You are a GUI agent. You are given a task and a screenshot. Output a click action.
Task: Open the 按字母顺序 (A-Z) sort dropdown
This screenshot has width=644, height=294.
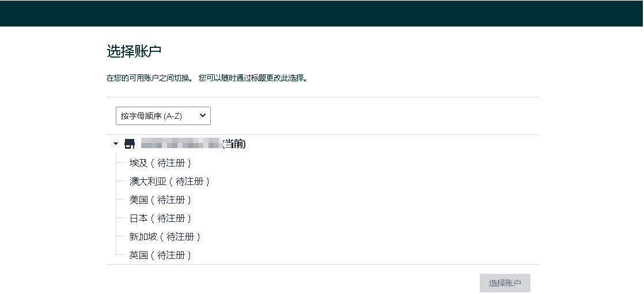[163, 116]
